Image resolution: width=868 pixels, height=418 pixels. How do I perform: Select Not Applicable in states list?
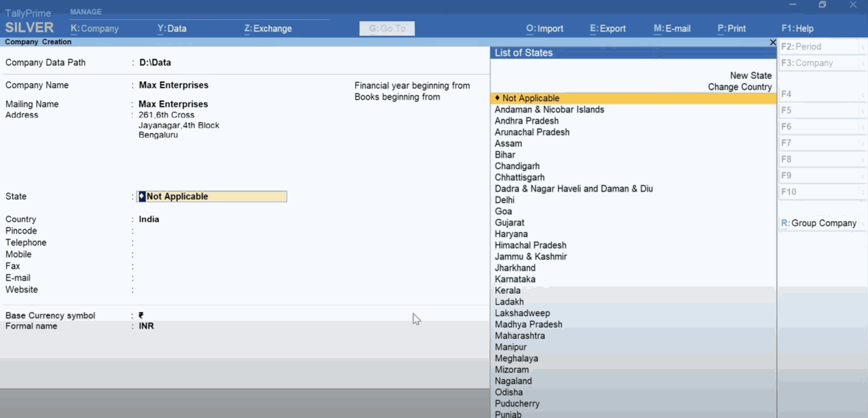633,98
